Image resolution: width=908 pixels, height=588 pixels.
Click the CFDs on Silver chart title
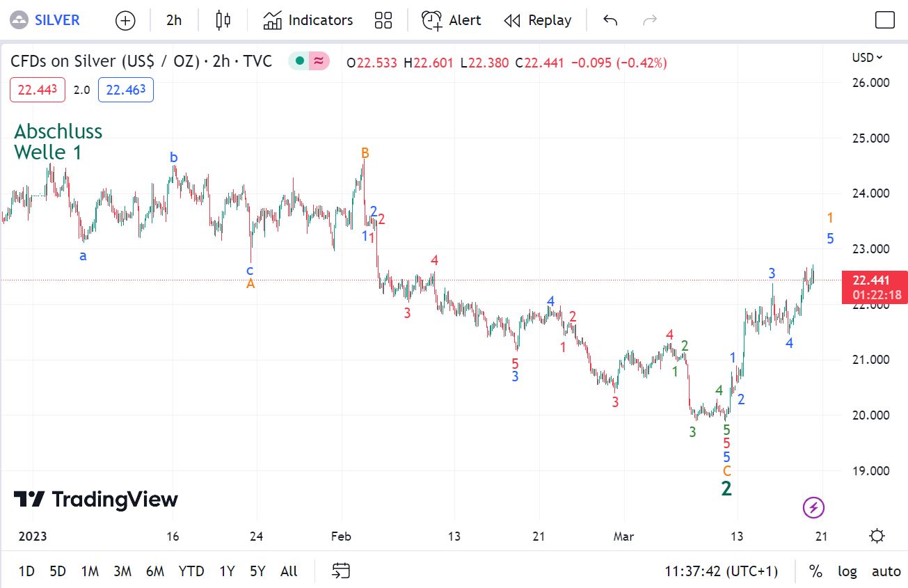(141, 61)
